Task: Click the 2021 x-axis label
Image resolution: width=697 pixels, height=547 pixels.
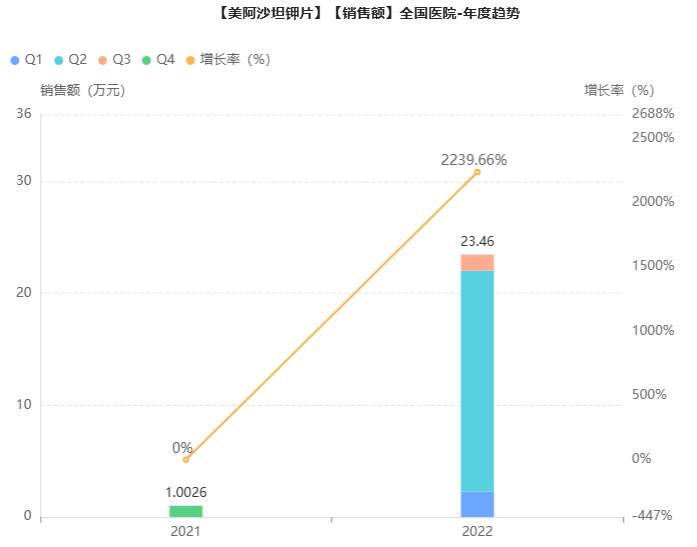Action: (x=186, y=531)
